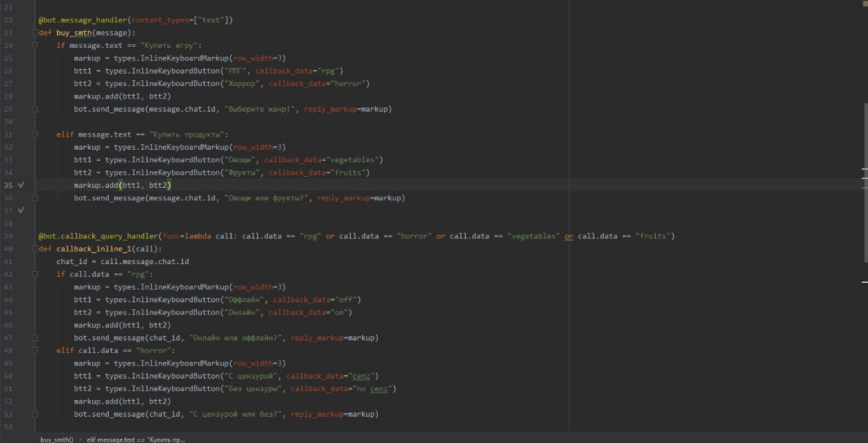Viewport: 868px width, 443px height.
Task: Click chat_id = call.message.chat.id on line 41
Action: (x=123, y=261)
